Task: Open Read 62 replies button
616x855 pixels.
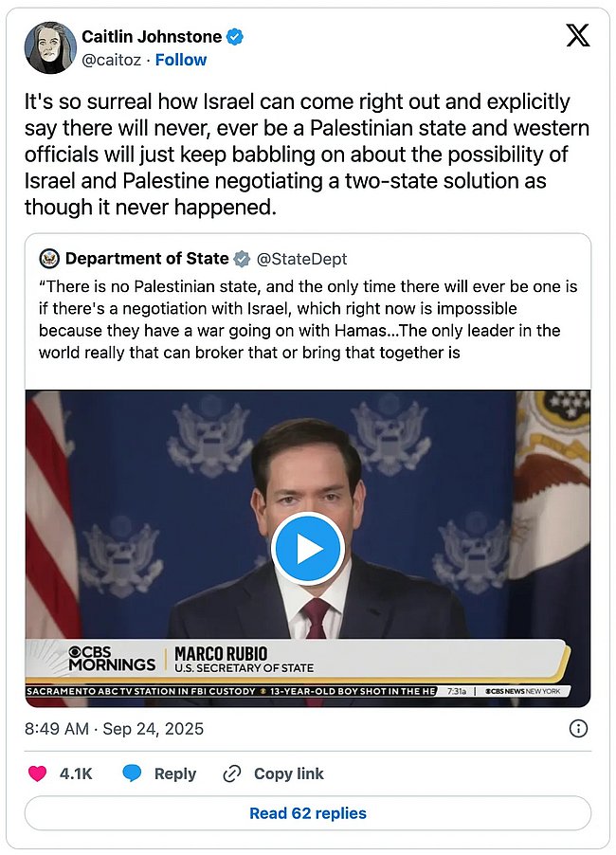Action: point(307,813)
